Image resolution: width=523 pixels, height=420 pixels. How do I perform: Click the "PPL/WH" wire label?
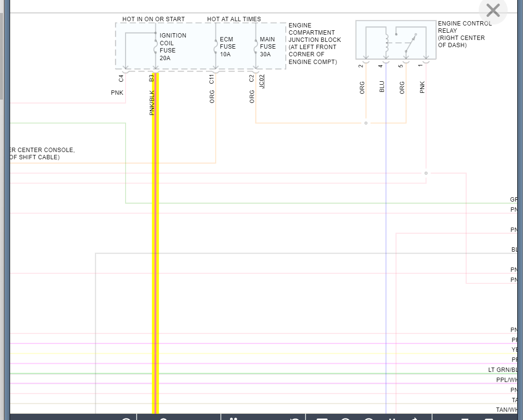point(507,380)
